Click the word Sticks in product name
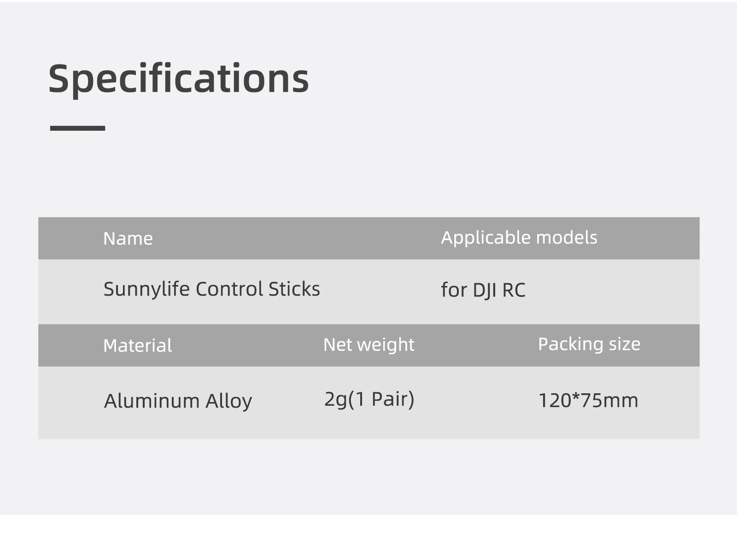This screenshot has height=560, width=737. tap(294, 289)
